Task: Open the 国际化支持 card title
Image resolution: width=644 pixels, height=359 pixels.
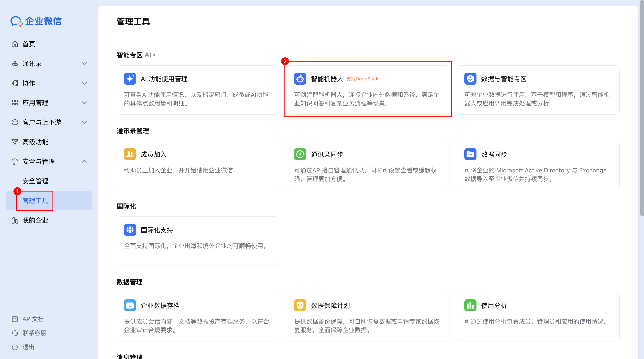Action: tap(157, 230)
